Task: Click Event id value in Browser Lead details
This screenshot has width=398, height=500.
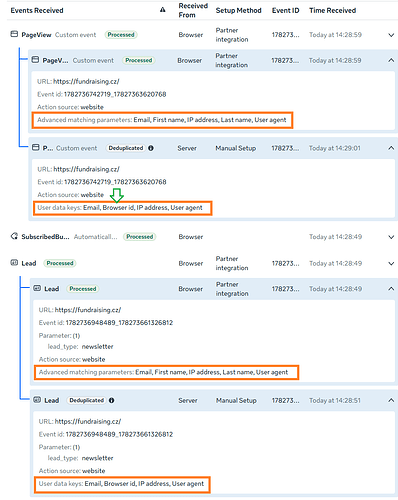Action: tap(119, 323)
